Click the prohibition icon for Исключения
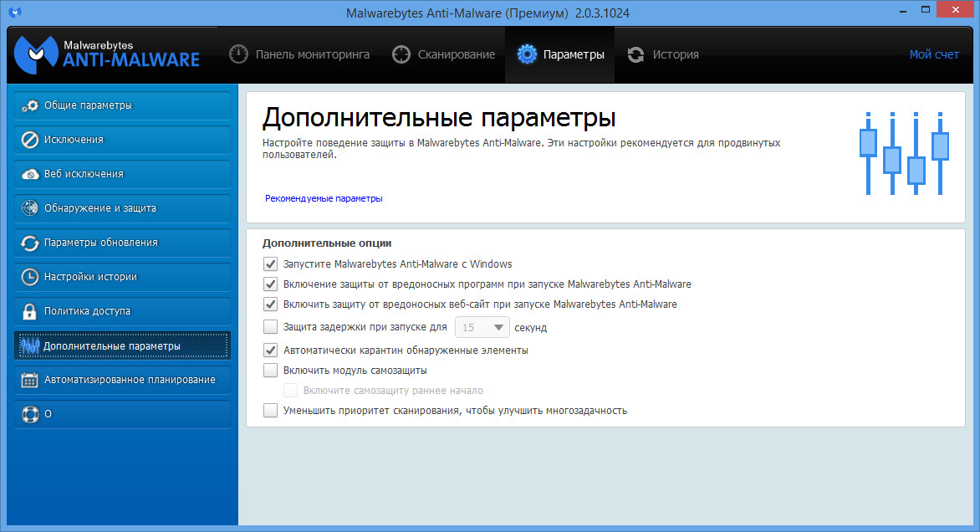The height and width of the screenshot is (532, 980). point(30,140)
